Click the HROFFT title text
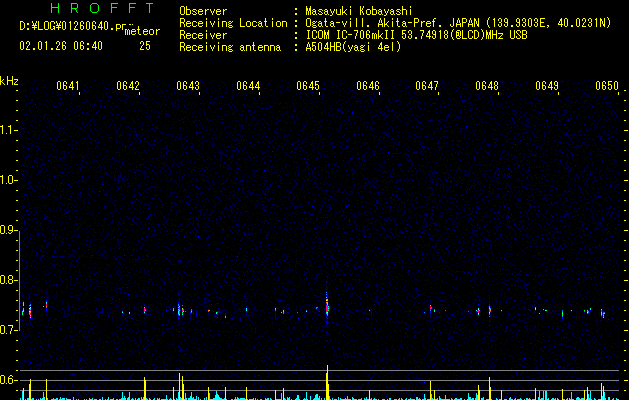The width and height of the screenshot is (629, 400). pos(102,8)
